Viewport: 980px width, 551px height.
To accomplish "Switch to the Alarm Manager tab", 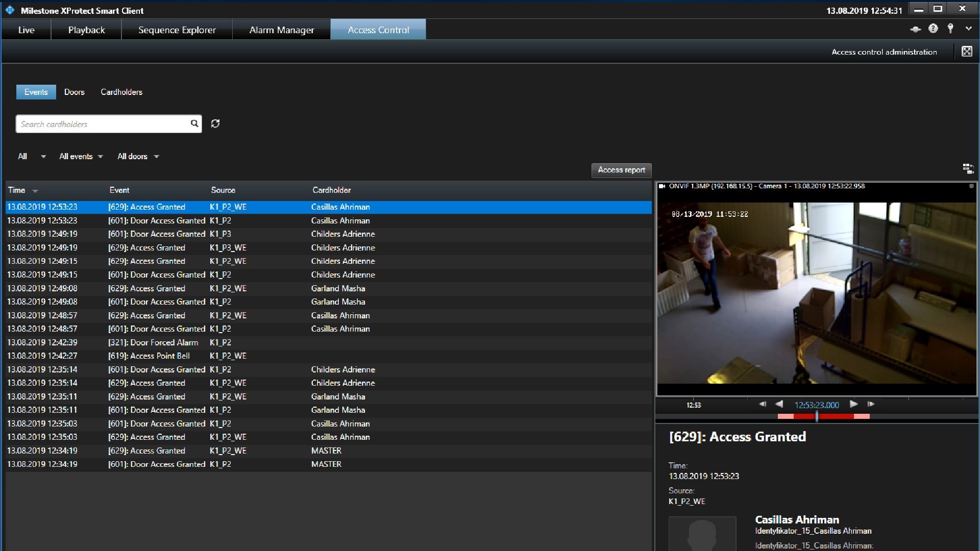I will pos(281,30).
